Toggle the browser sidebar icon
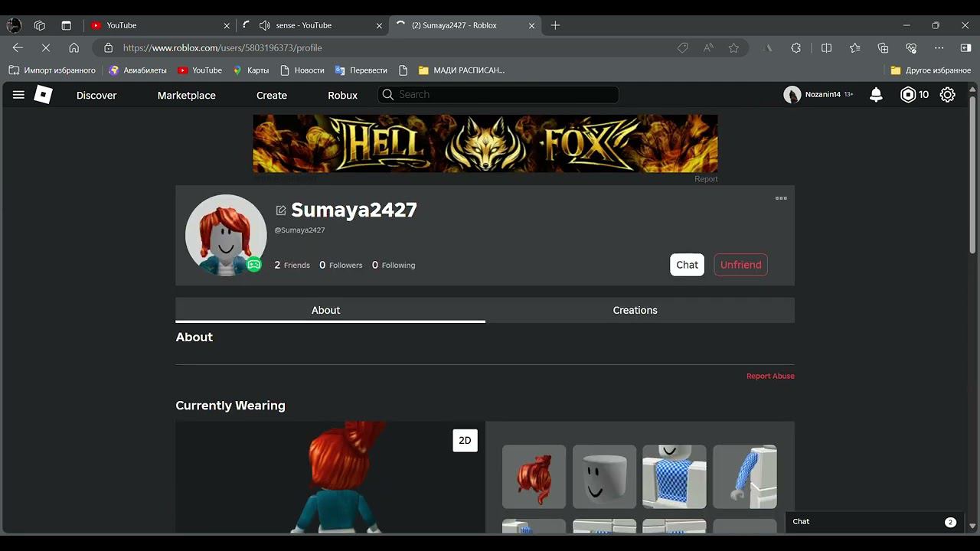The image size is (980, 551). (x=965, y=47)
